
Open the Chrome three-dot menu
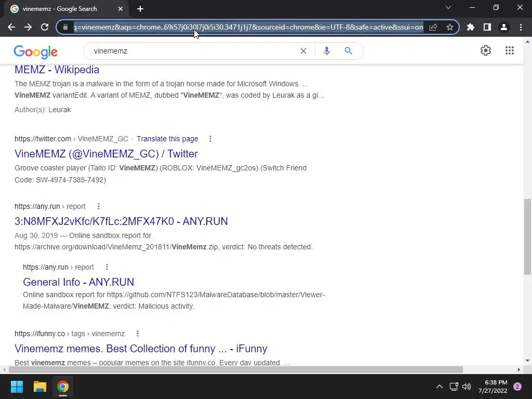[x=521, y=27]
